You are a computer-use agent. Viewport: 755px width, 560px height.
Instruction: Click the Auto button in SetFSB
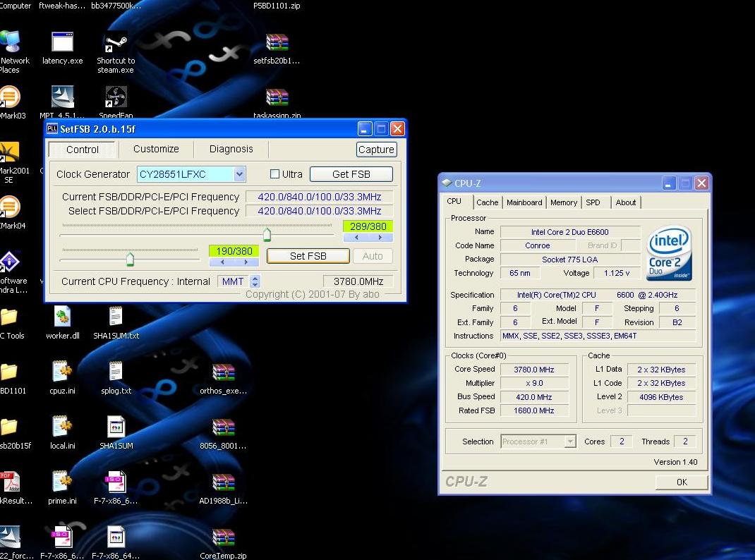point(373,256)
